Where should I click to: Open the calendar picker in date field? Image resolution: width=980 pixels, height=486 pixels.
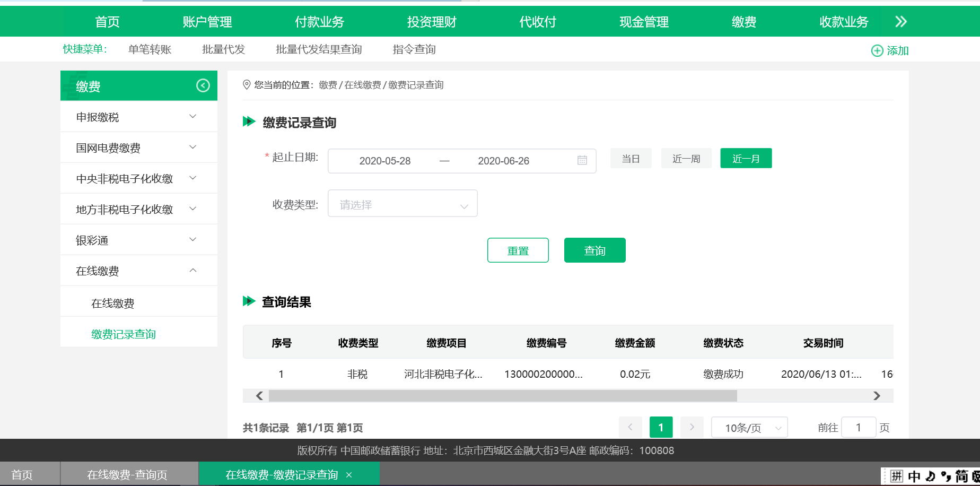pos(582,161)
